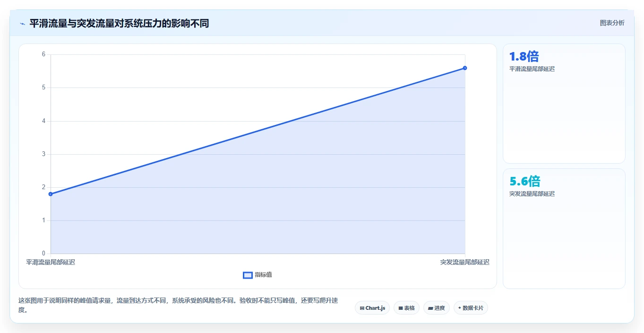Screen dimensions: 644x333
Task: Select the Chart.js tag chip
Action: coord(372,308)
